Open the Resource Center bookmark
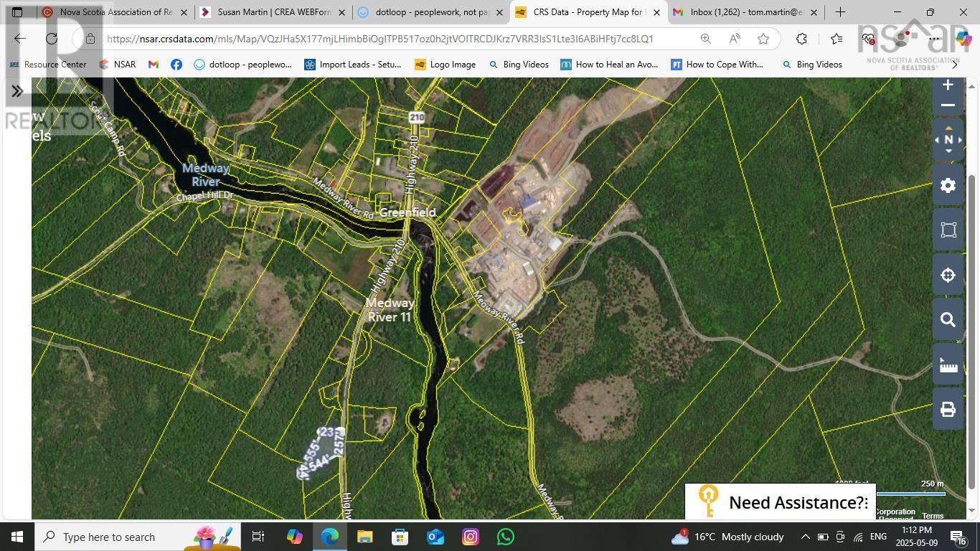 click(48, 65)
